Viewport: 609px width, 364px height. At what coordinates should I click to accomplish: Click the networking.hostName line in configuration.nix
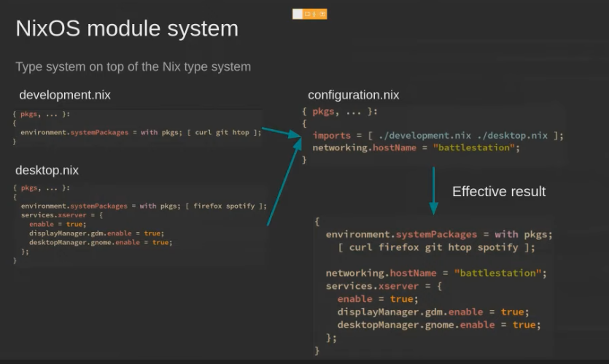point(415,148)
